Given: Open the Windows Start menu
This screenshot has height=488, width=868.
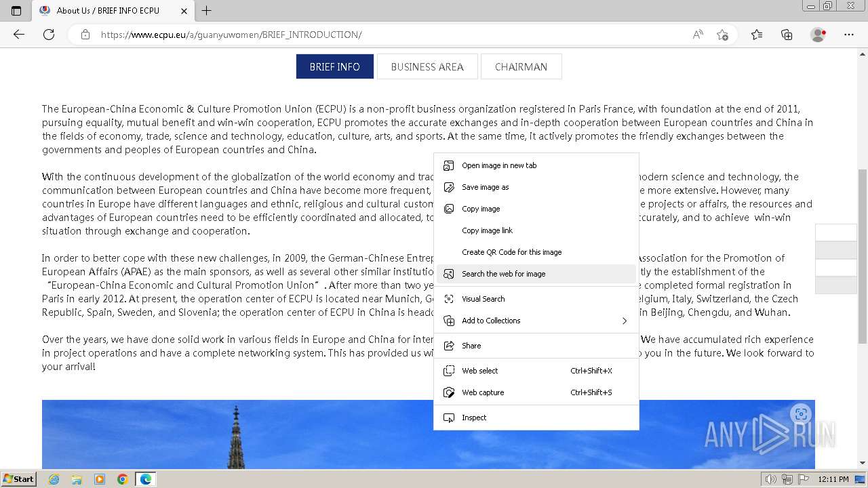Looking at the screenshot, I should click(19, 479).
